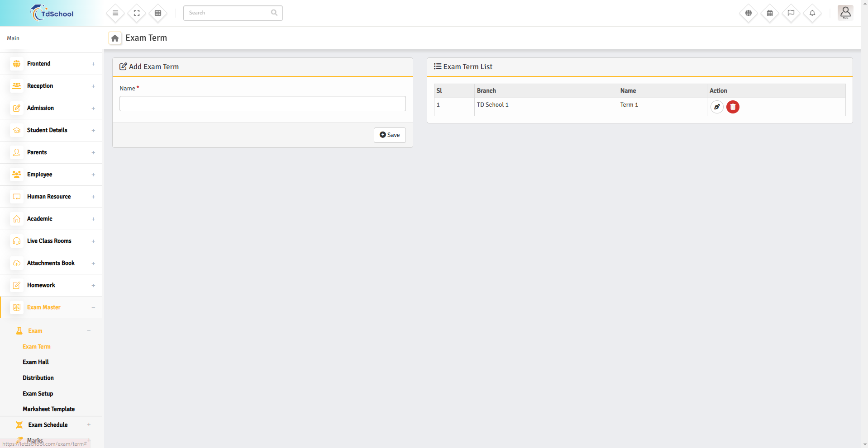
Task: Click the home icon beside Exam Term
Action: pyautogui.click(x=115, y=38)
